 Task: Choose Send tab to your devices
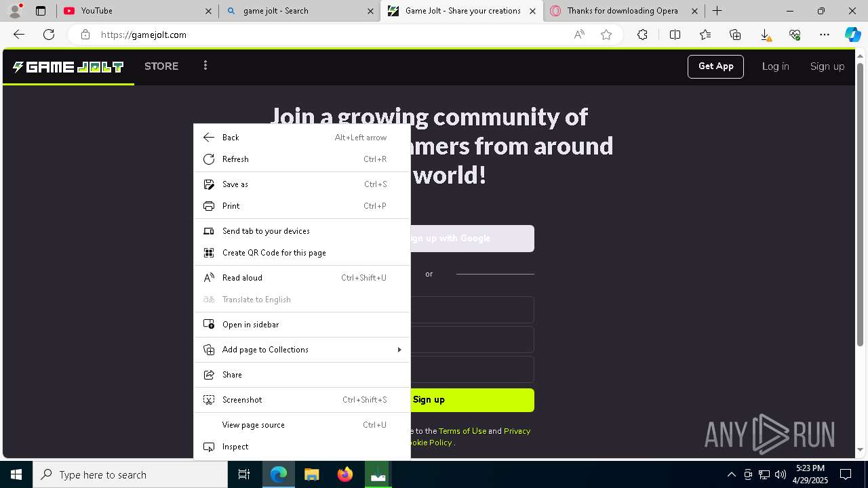pos(302,231)
